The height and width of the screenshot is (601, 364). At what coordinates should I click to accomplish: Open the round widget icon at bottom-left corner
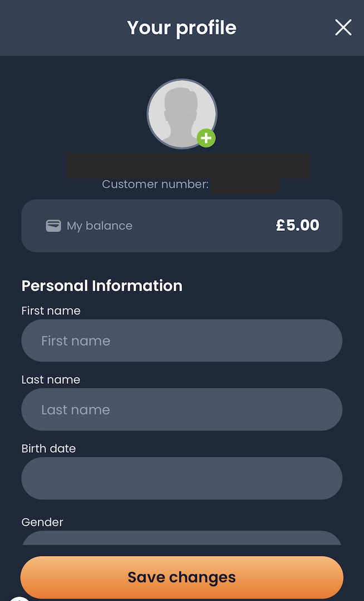point(19,598)
